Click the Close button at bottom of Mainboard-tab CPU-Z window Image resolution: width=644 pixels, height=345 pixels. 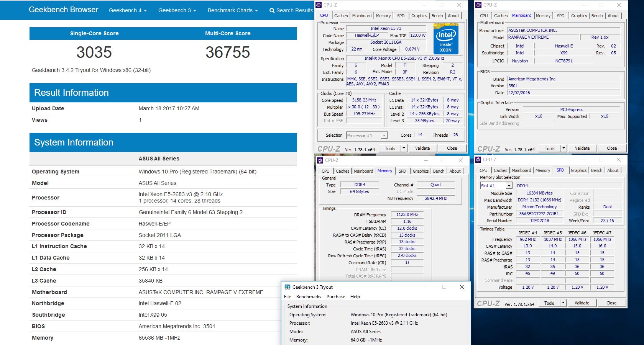point(612,148)
